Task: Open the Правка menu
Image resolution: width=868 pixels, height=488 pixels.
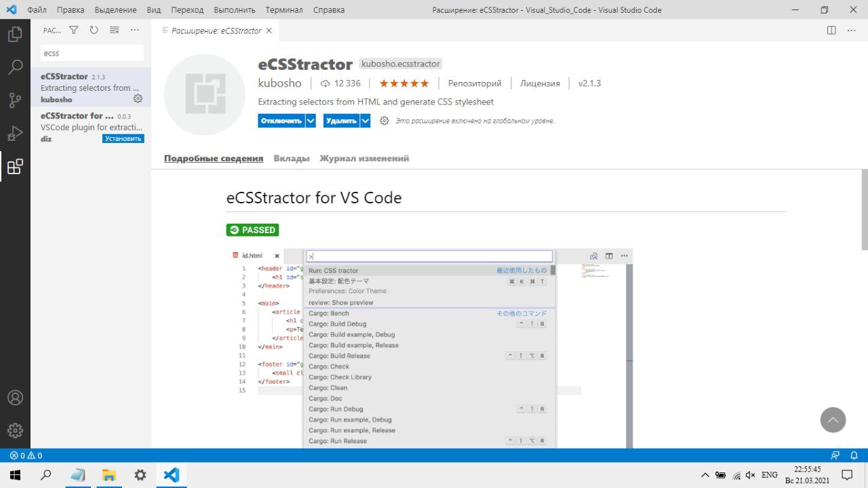Action: pyautogui.click(x=71, y=10)
